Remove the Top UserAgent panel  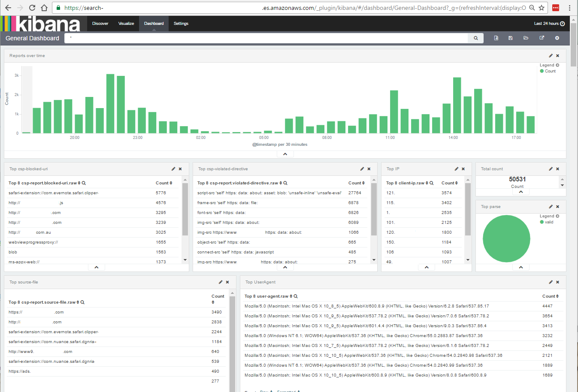click(x=557, y=282)
